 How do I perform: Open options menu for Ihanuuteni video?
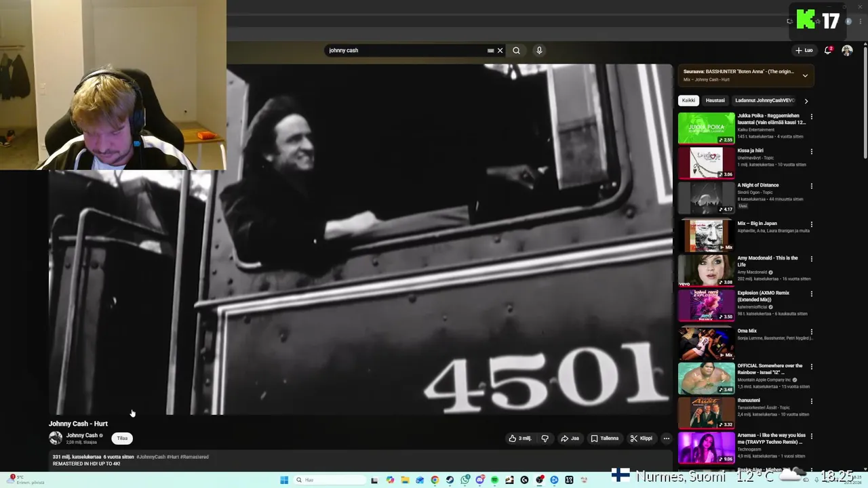pyautogui.click(x=811, y=401)
